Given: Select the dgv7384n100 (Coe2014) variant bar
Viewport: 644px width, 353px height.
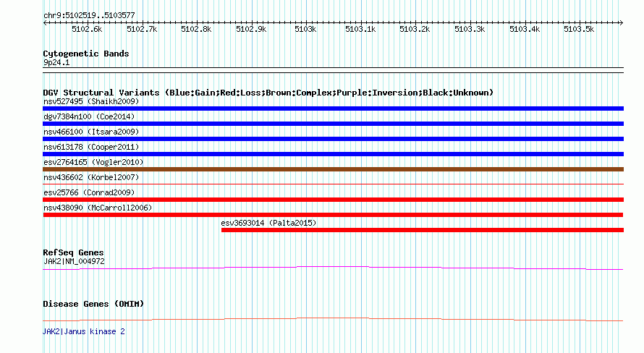Looking at the screenshot, I should 333,124.
